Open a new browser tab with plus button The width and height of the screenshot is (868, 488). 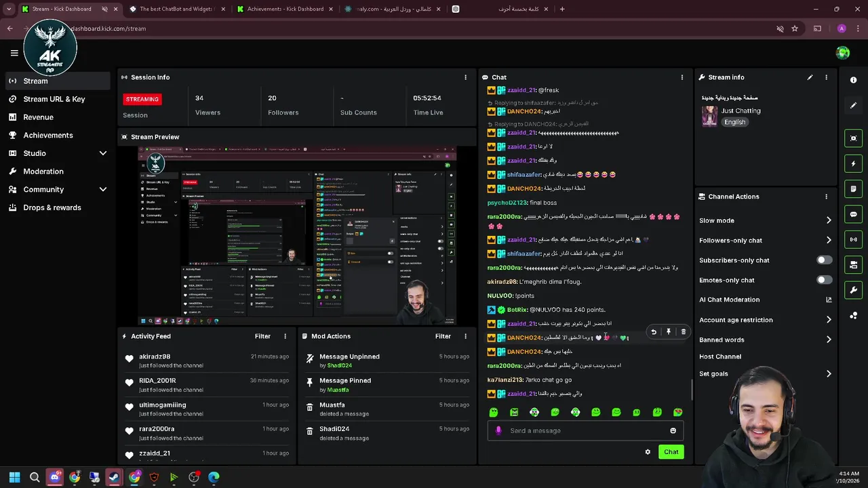562,9
